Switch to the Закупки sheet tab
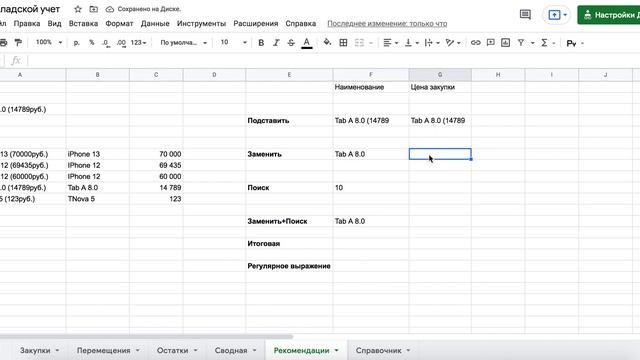This screenshot has width=640, height=360. (35, 350)
